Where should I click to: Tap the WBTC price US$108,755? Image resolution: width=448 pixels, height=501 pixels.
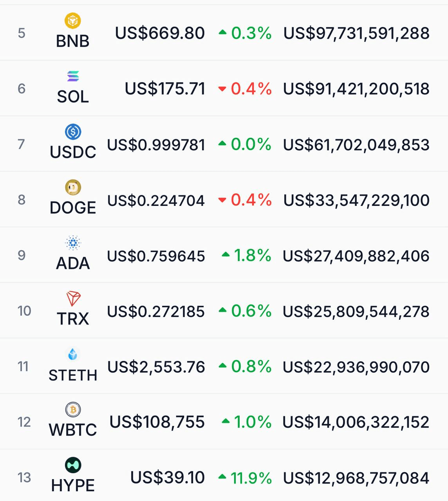point(157,422)
